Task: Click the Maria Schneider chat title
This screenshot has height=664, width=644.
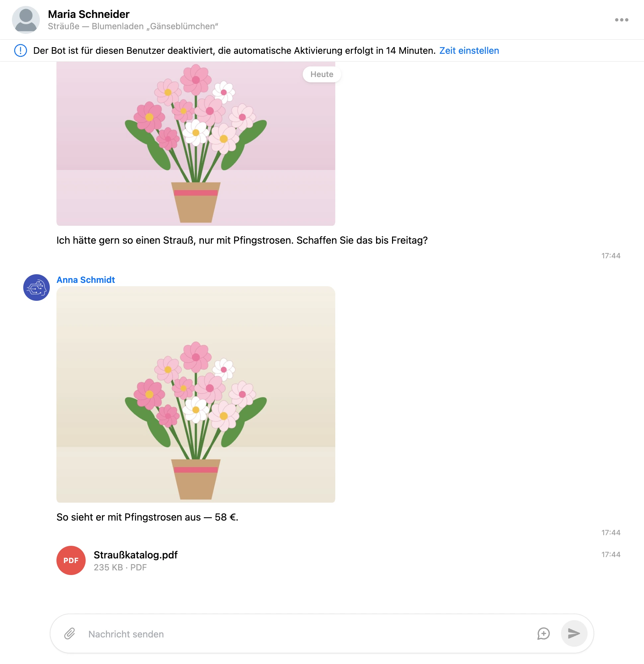Action: point(89,14)
